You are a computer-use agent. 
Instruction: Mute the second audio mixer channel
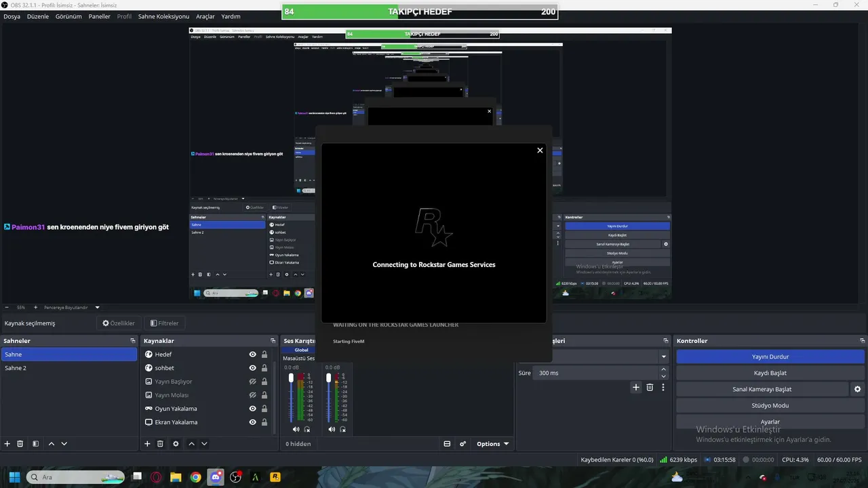click(332, 429)
